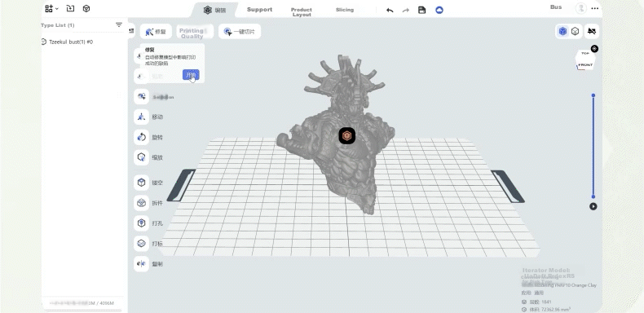This screenshot has height=313, width=644.
Task: Enable solid shaded view mode
Action: 562,31
